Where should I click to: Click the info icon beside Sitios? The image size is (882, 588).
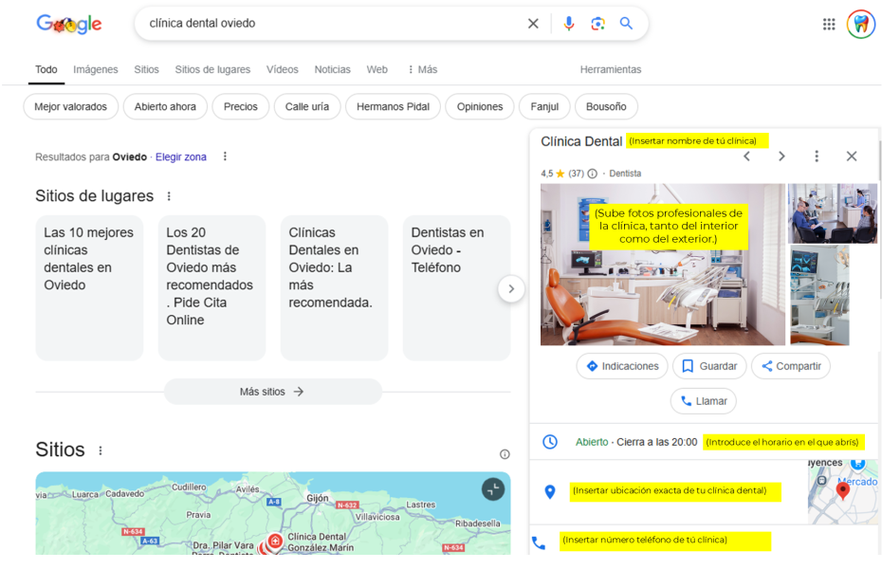coord(505,454)
